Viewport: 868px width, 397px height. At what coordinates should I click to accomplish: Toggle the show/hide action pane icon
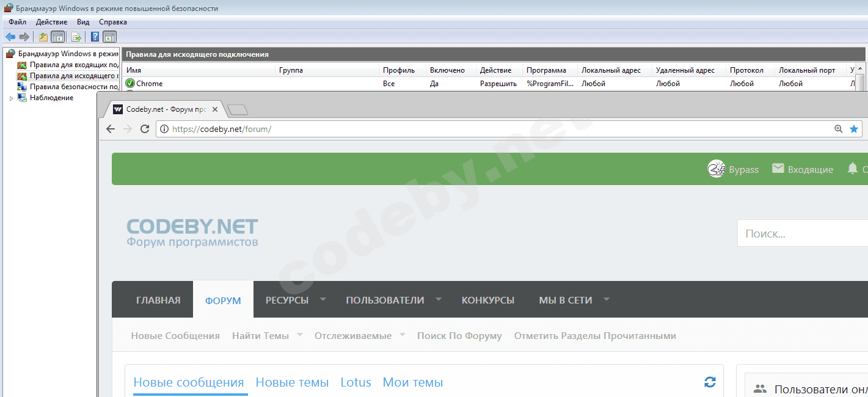click(109, 37)
